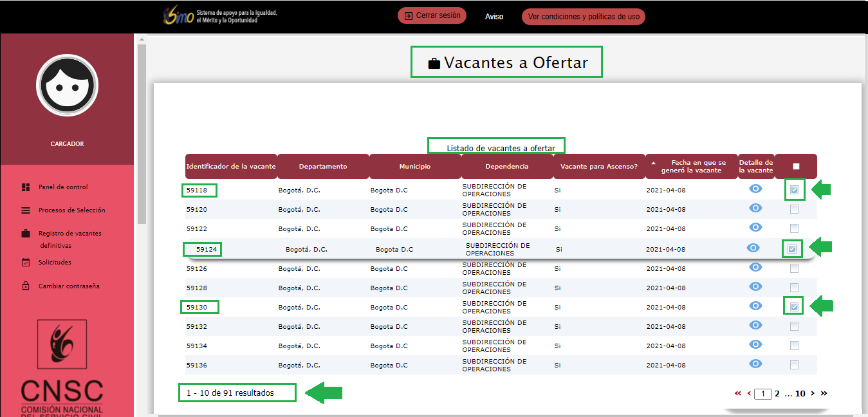
Task: Check the box for vacancy 59120
Action: 794,209
